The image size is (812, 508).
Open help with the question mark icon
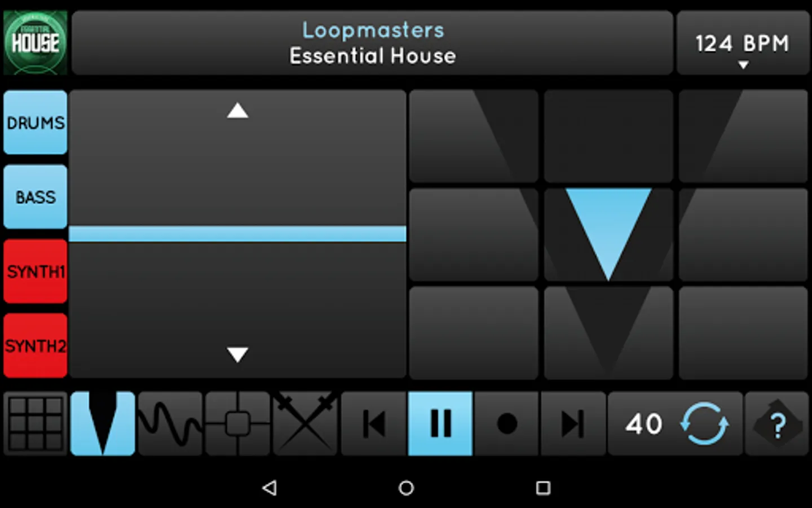coord(778,423)
